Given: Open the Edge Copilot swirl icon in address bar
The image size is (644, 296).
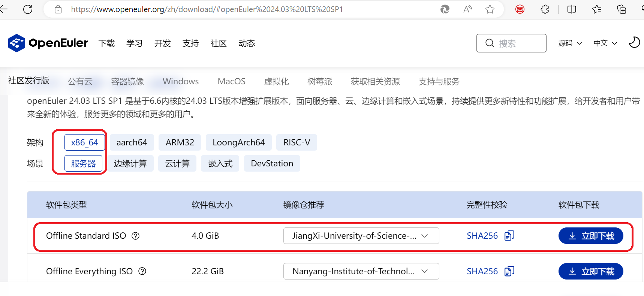Looking at the screenshot, I should 445,9.
